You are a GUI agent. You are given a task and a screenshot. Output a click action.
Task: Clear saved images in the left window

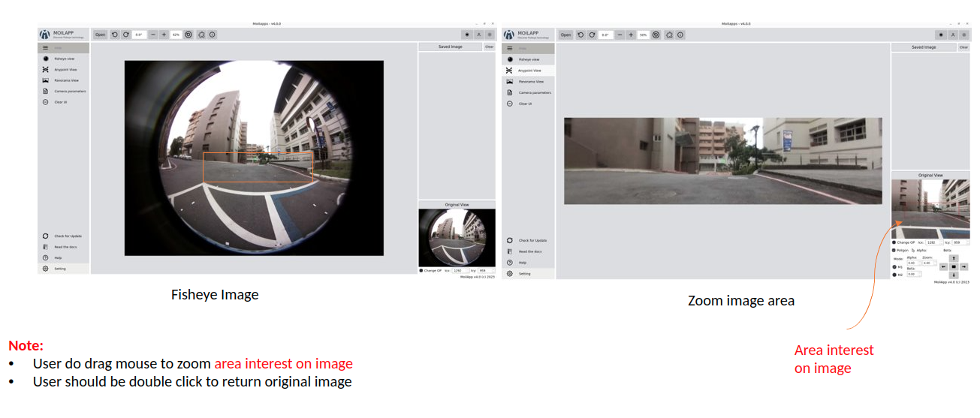tap(489, 47)
